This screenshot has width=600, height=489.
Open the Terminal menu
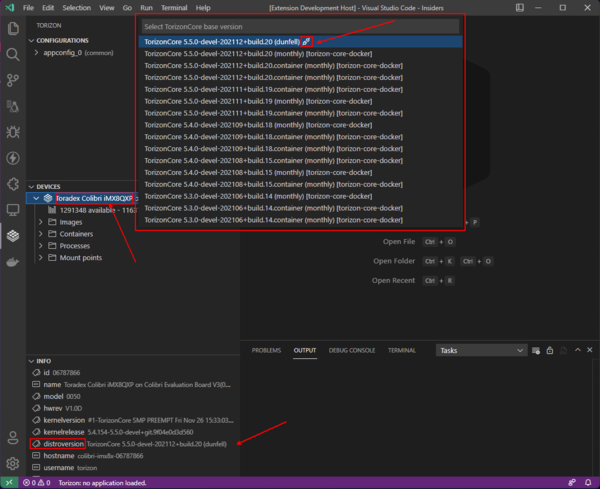174,8
